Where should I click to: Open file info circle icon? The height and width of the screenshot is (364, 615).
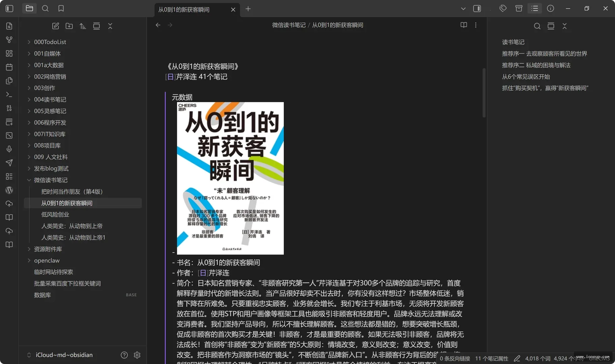(x=550, y=8)
